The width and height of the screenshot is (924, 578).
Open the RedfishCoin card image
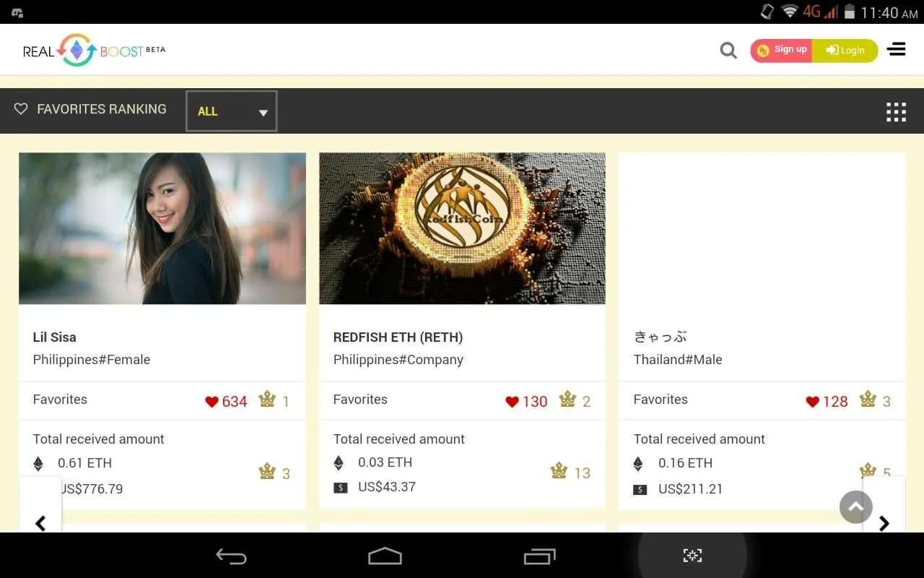pyautogui.click(x=462, y=228)
